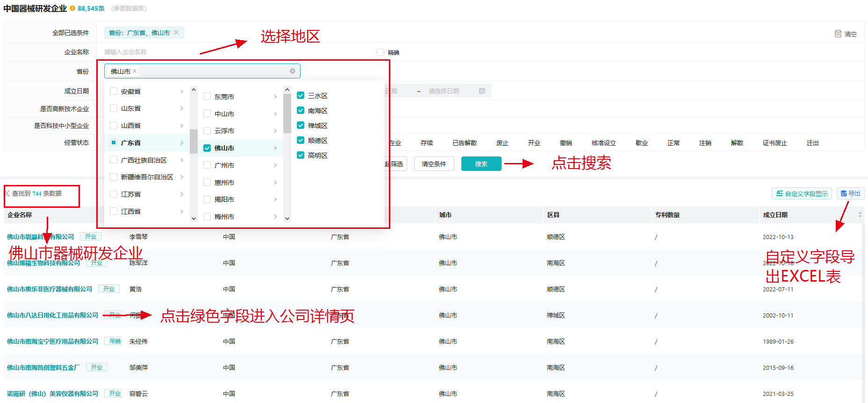Uncheck the 顺德区 district checkbox

pos(301,141)
